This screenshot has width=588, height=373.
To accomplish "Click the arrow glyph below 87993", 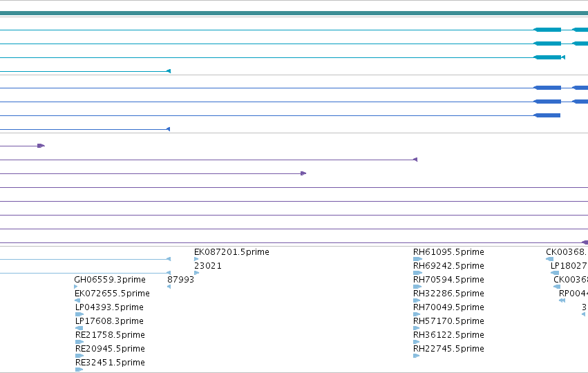I will pos(169,287).
